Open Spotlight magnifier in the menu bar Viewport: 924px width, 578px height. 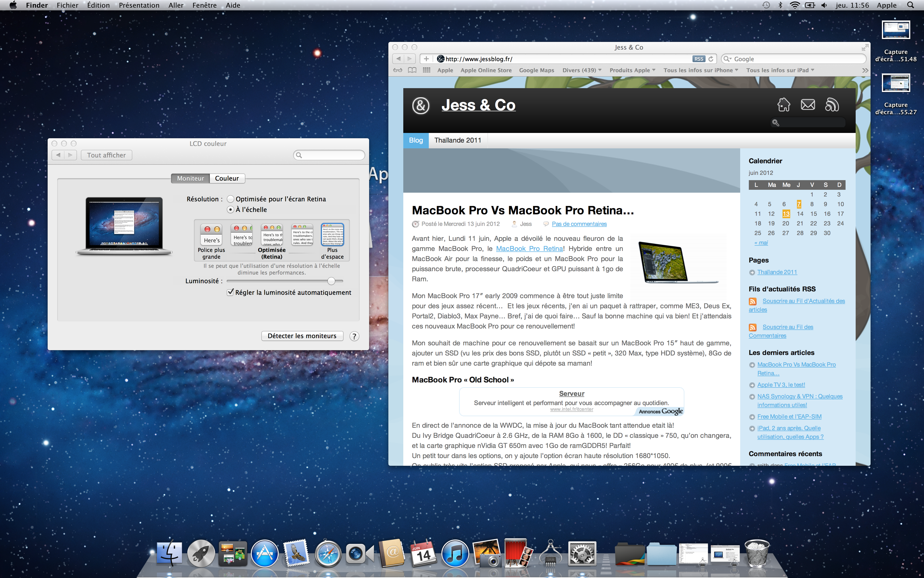[910, 5]
